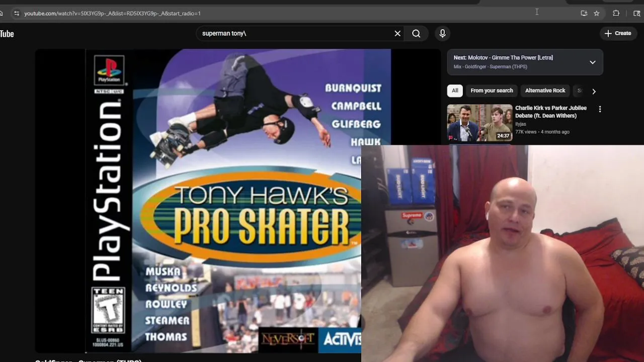Viewport: 644px width, 362px height.
Task: Open the browser extensions puzzle icon
Action: tap(616, 14)
